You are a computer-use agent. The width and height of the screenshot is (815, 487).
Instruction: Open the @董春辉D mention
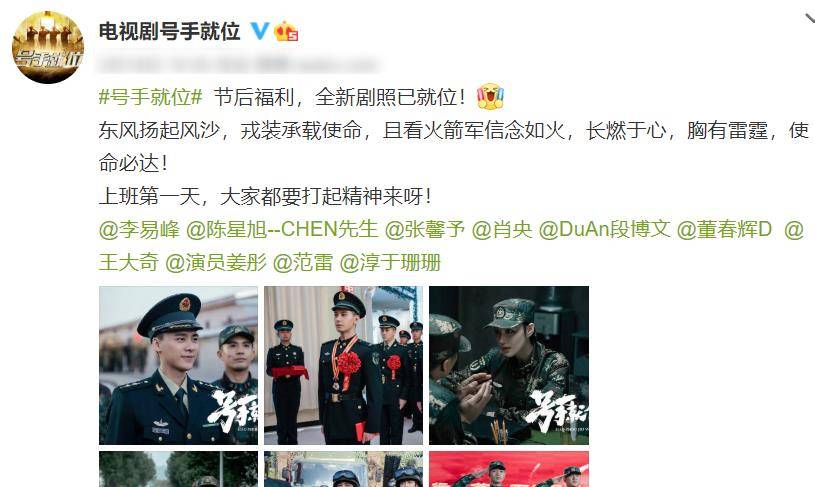click(x=724, y=229)
